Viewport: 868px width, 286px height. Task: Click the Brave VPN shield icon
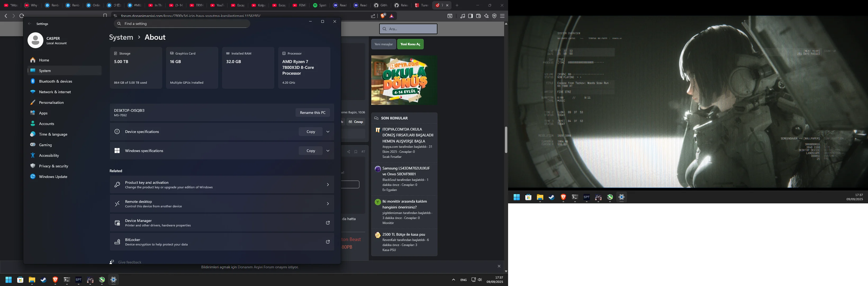(x=494, y=16)
